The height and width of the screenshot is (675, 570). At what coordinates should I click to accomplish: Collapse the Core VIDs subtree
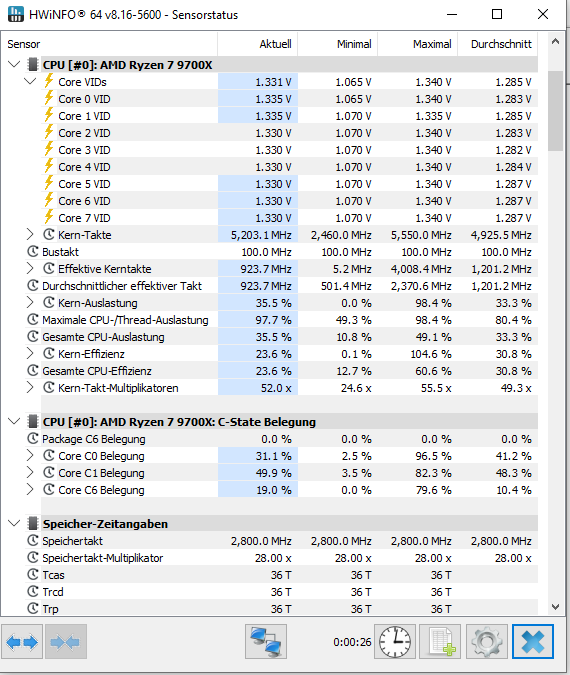pos(30,81)
